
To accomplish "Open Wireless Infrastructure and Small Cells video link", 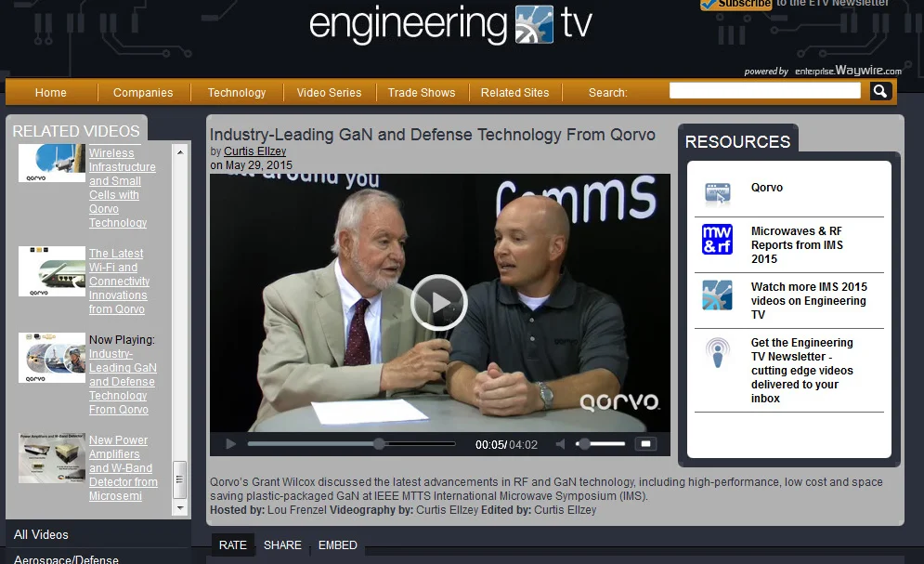I will click(122, 188).
